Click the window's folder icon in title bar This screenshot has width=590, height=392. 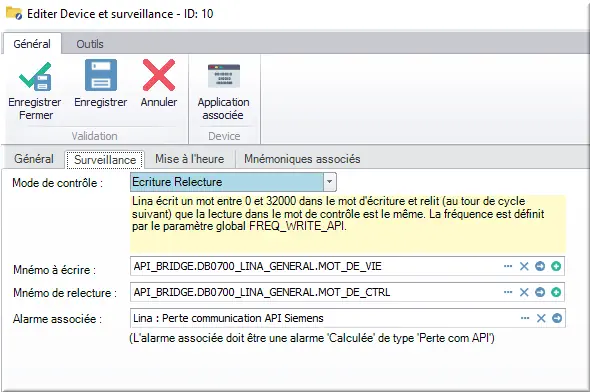(14, 13)
